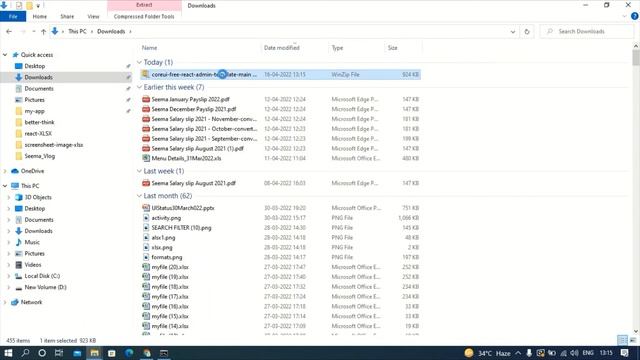Expand OneDrive in the navigation pane

pos(5,171)
